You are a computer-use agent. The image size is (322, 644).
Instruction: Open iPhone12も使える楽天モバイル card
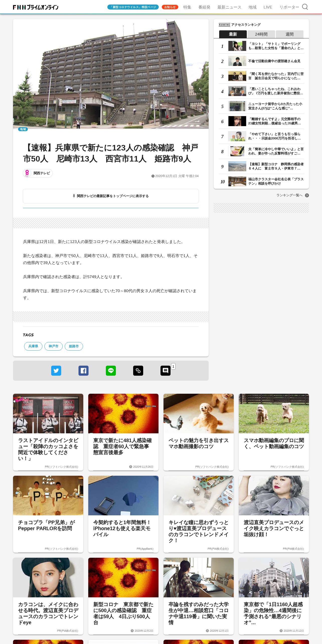click(123, 514)
